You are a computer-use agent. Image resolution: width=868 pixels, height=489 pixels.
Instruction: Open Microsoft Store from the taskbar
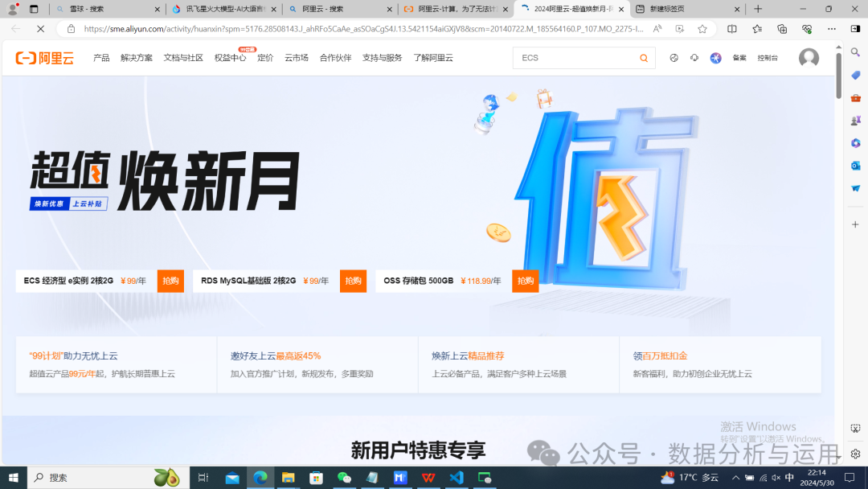coord(316,478)
